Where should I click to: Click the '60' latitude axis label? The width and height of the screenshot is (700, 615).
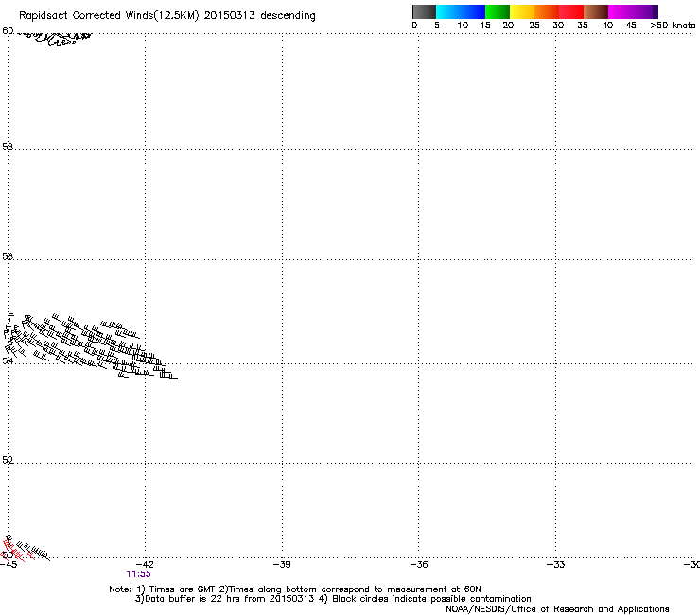(8, 31)
